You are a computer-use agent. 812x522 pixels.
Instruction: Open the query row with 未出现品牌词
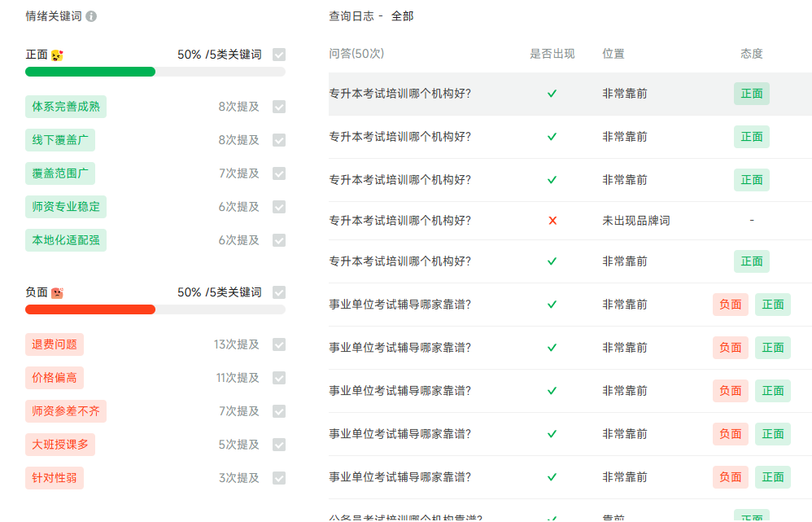click(x=399, y=221)
